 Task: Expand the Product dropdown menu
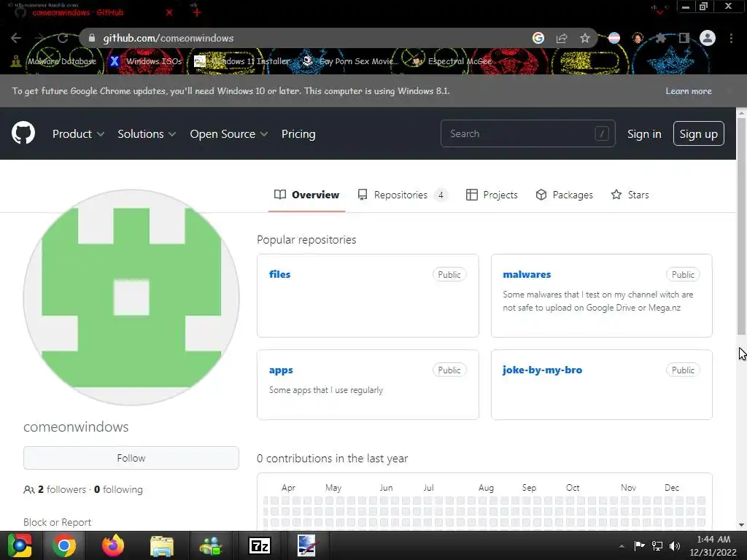coord(78,134)
